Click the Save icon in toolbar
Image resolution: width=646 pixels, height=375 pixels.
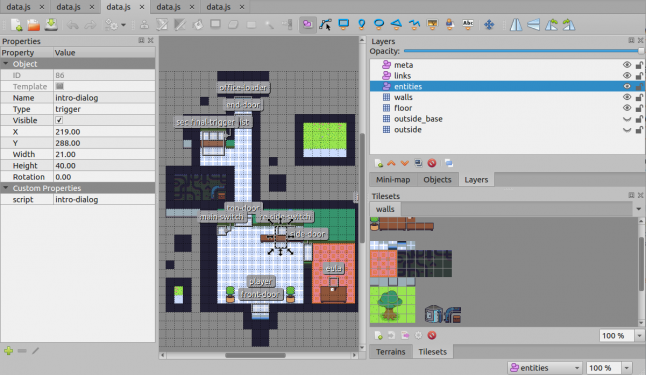coord(51,25)
